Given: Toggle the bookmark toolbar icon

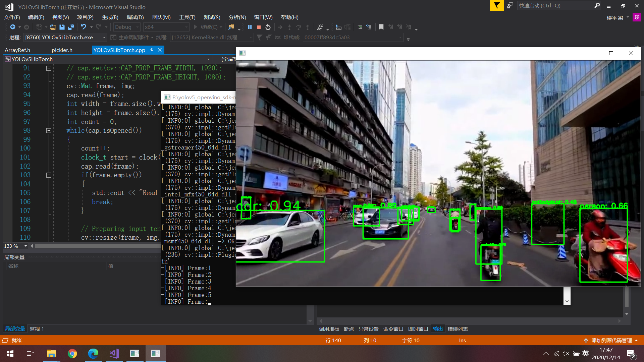Looking at the screenshot, I should 381,27.
